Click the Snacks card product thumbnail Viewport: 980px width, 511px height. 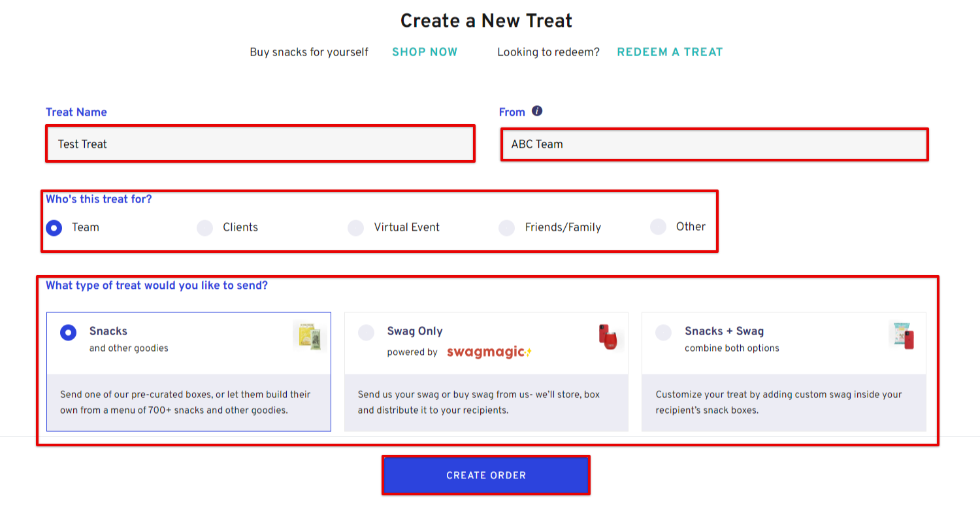(310, 337)
